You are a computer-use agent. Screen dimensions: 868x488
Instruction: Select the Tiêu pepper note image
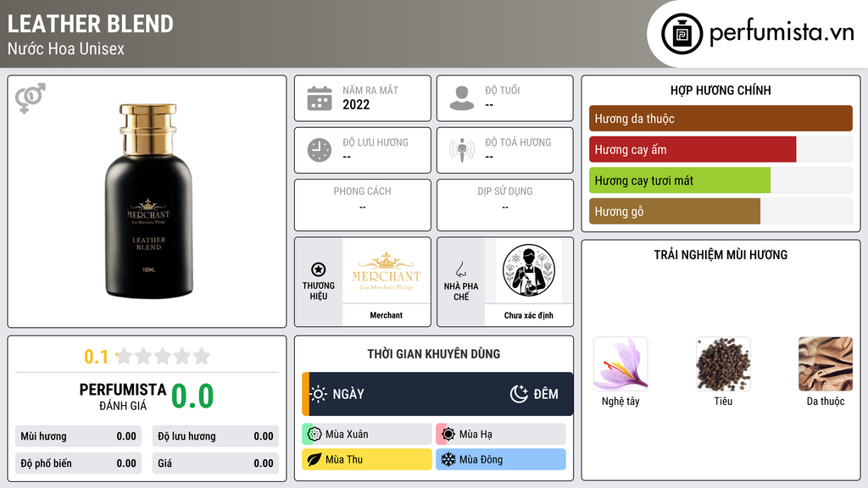pos(723,364)
